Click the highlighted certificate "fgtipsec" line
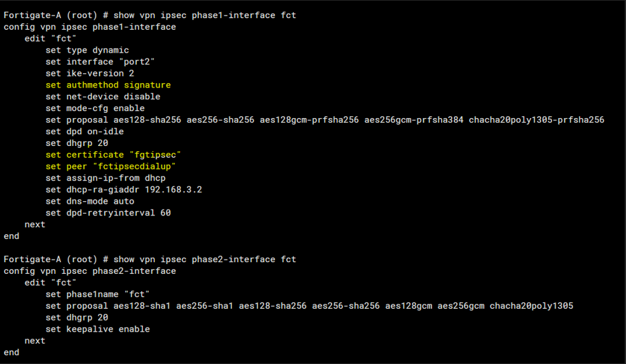626x364 pixels. [113, 154]
